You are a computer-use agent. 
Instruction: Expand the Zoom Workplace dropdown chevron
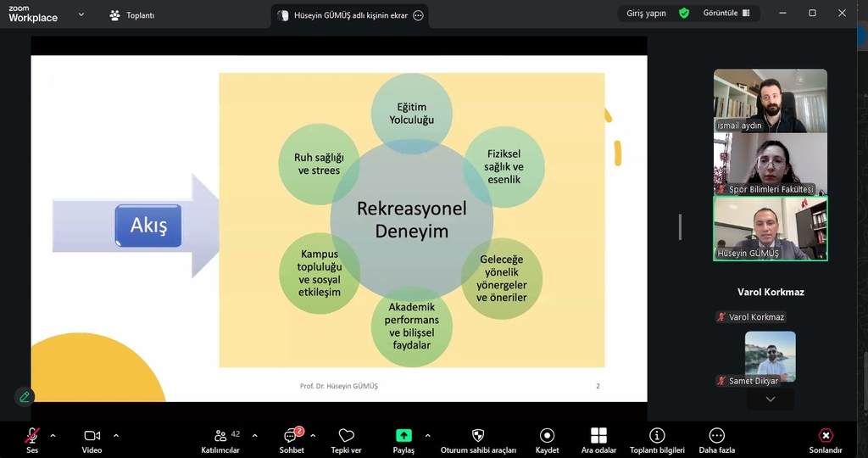[x=81, y=14]
